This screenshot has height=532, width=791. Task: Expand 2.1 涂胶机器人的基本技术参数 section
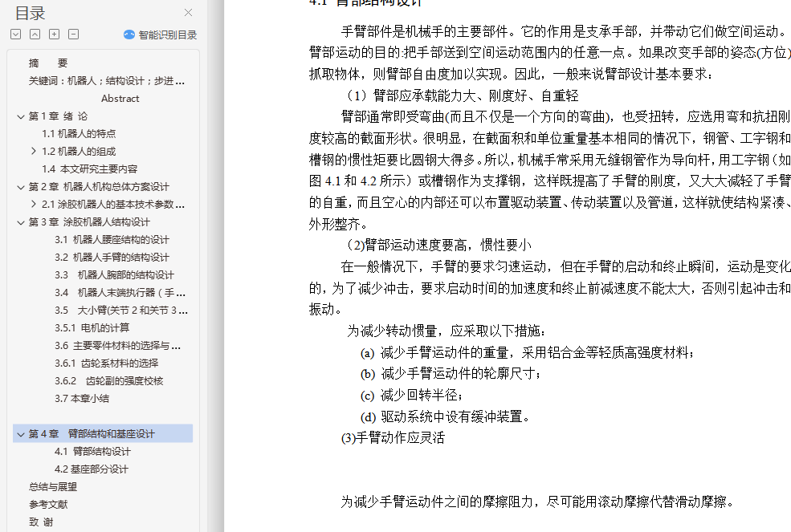(33, 204)
